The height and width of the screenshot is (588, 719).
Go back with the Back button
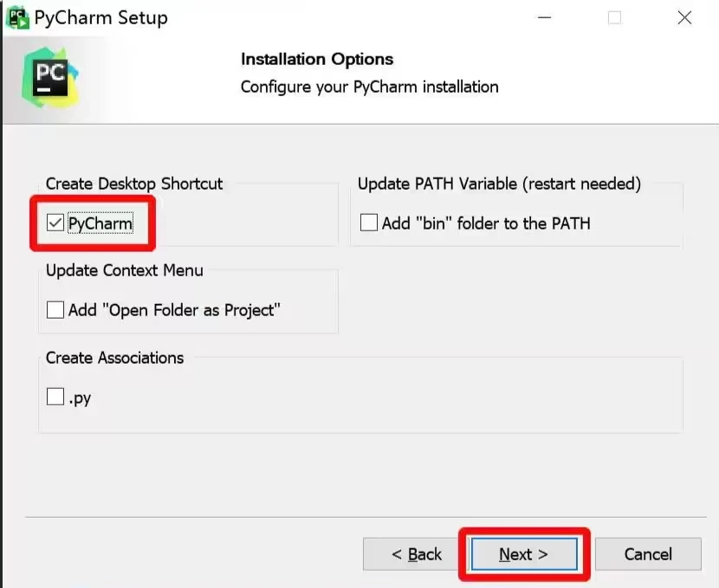tap(417, 554)
